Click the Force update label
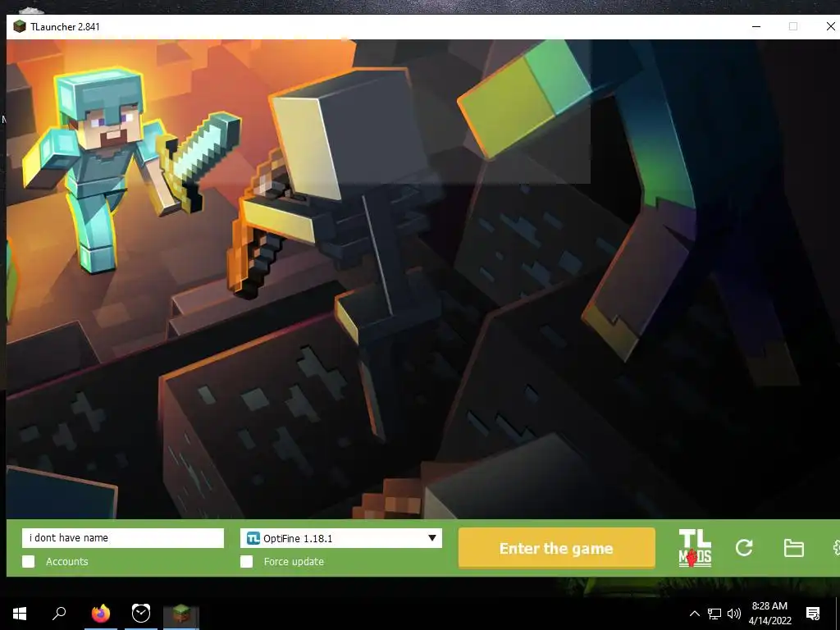Screen dimensions: 840x630 [294, 561]
